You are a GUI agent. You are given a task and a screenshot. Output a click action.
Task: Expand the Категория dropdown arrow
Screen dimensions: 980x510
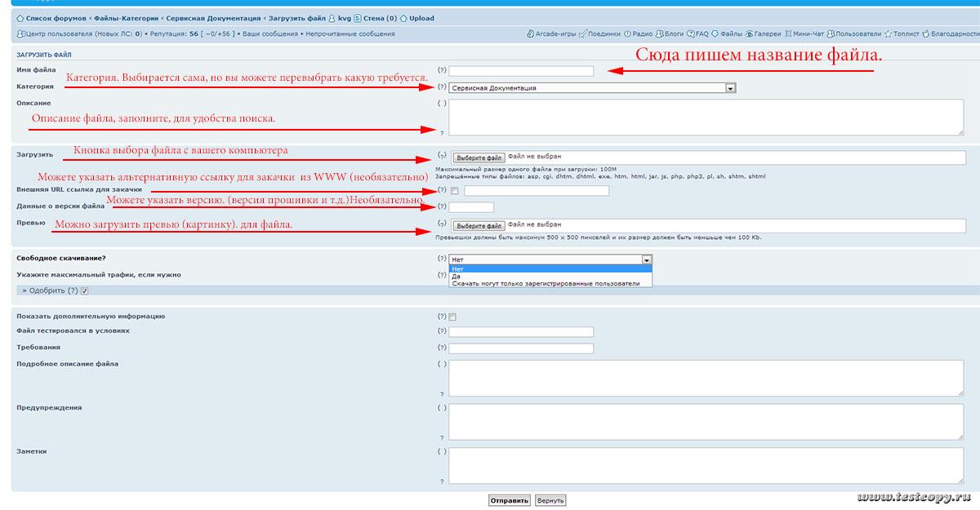730,88
